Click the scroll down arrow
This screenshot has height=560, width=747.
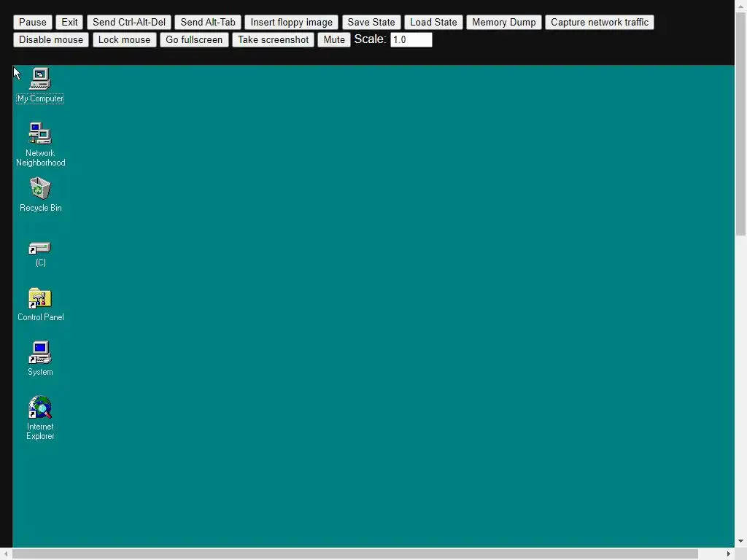click(740, 542)
